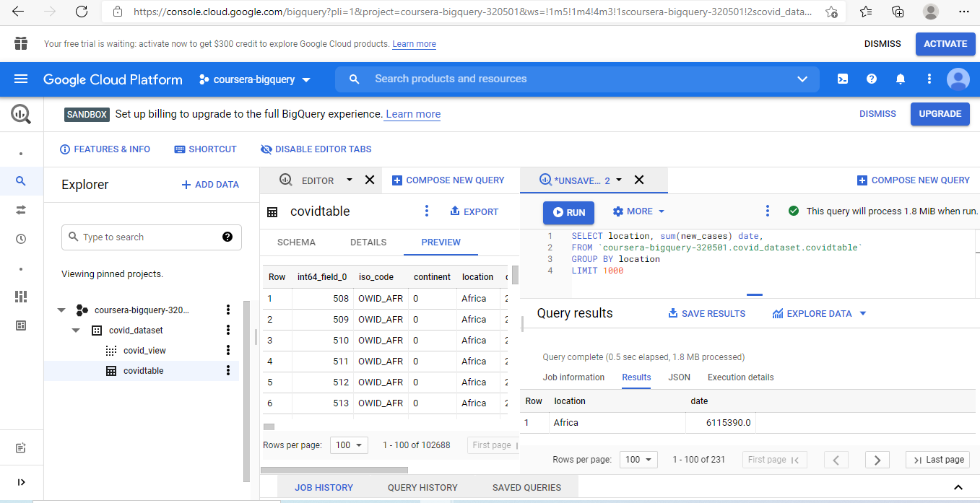Switch to the SCHEMA tab

click(296, 242)
